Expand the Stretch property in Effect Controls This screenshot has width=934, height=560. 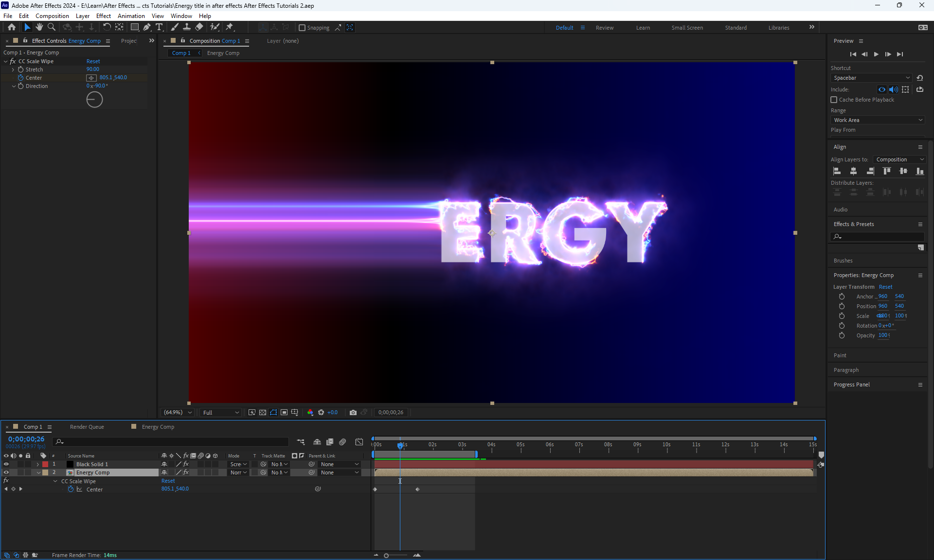point(13,70)
